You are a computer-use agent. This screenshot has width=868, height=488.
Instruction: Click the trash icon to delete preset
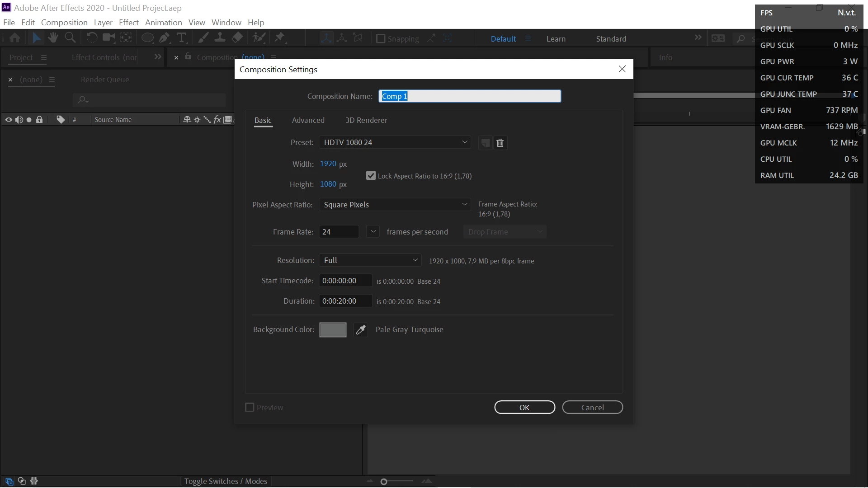[x=500, y=143]
